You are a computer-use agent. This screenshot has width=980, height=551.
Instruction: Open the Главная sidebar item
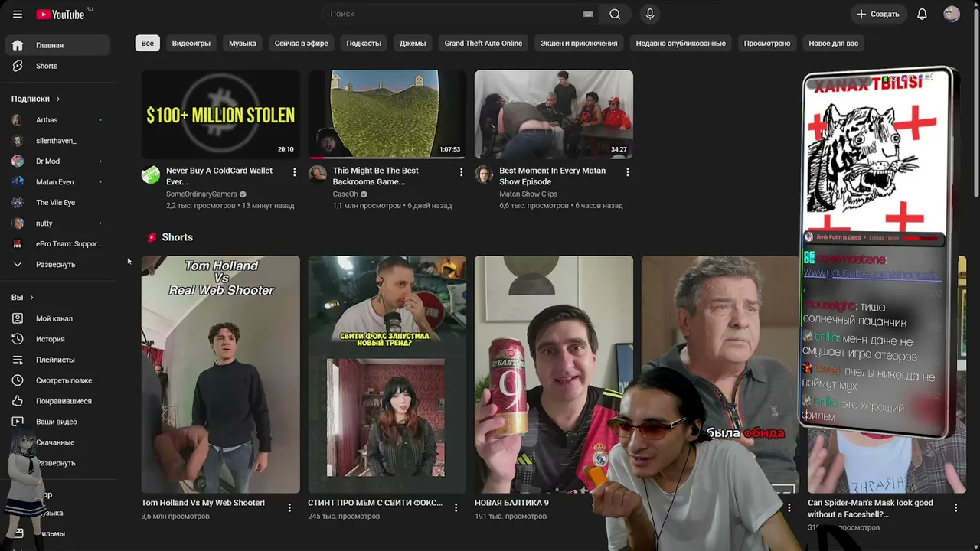coord(58,45)
